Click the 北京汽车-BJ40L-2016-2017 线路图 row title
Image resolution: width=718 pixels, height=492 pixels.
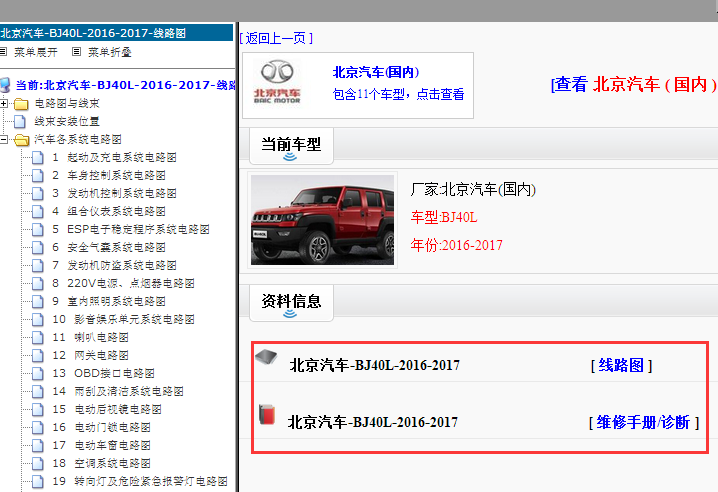click(x=375, y=365)
